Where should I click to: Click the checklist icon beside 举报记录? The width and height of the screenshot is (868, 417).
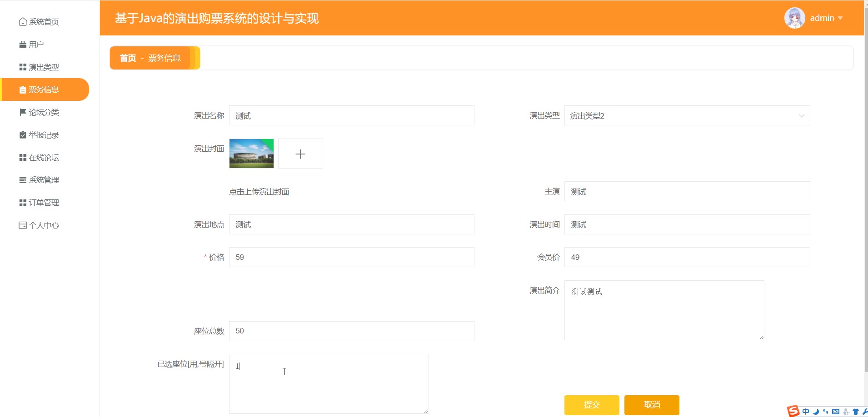click(22, 135)
